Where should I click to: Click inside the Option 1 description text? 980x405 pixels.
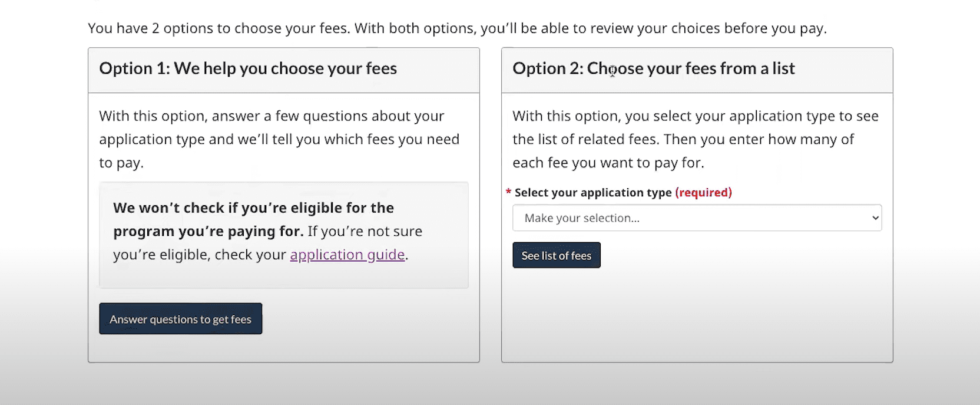click(x=279, y=139)
